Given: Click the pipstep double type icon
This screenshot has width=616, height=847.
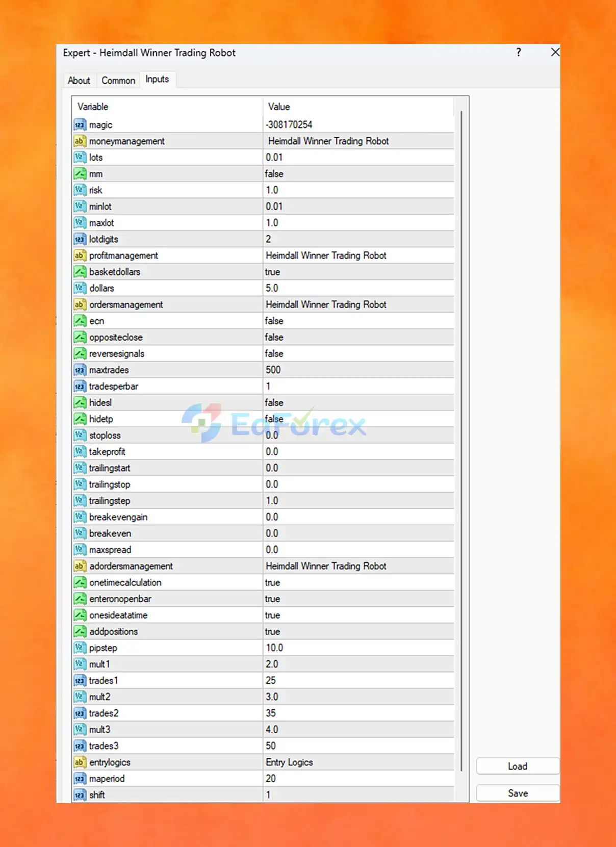Looking at the screenshot, I should tap(80, 648).
